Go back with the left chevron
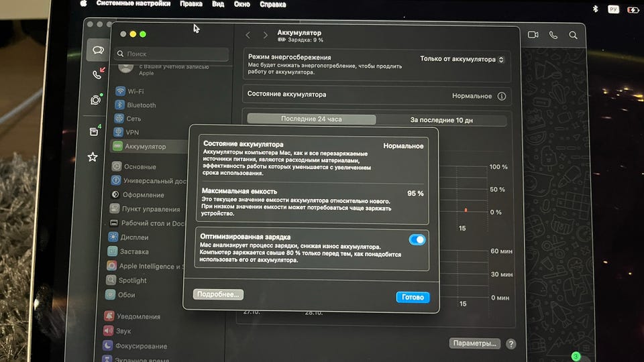 [248, 36]
